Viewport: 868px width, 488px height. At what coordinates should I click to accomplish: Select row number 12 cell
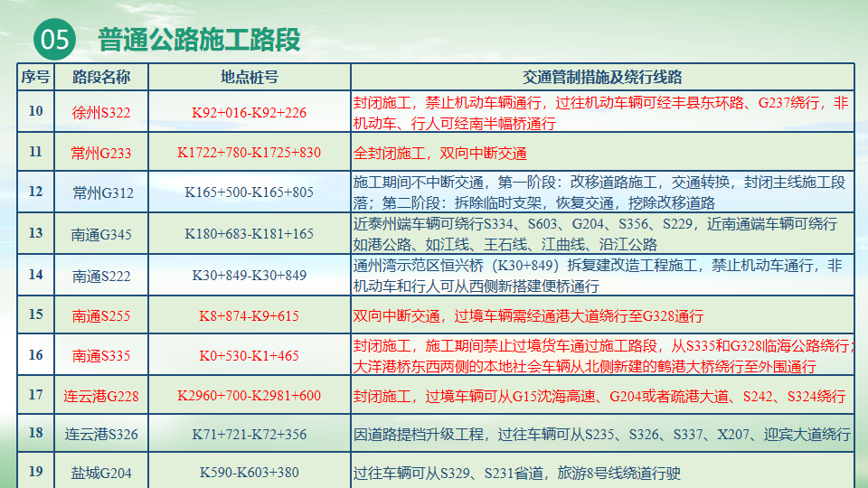tap(36, 192)
